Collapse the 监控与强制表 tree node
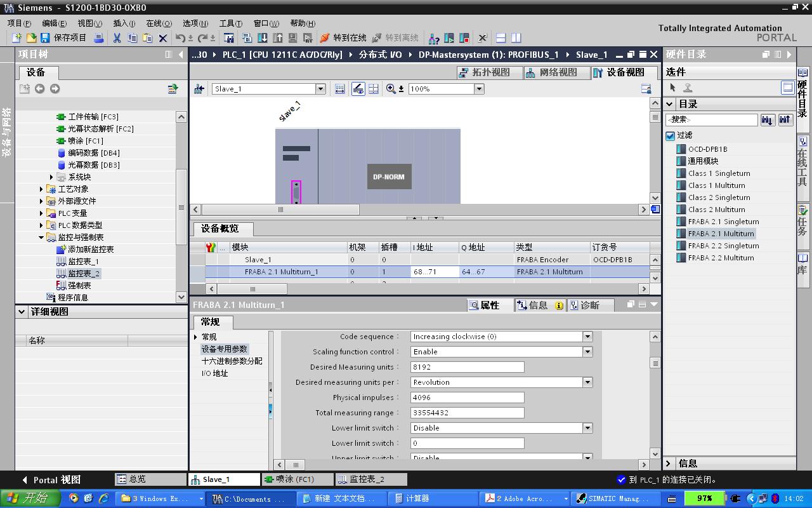Screen dimensions: 812x508 point(41,237)
